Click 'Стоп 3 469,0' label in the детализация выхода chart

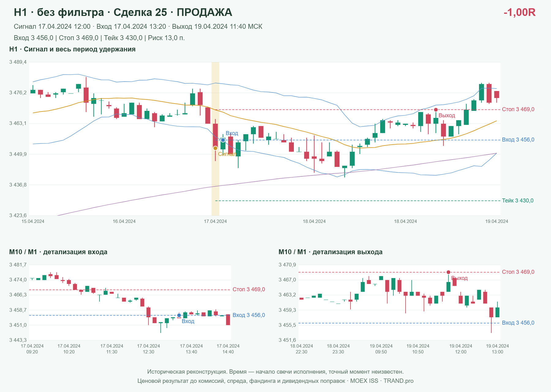518,272
